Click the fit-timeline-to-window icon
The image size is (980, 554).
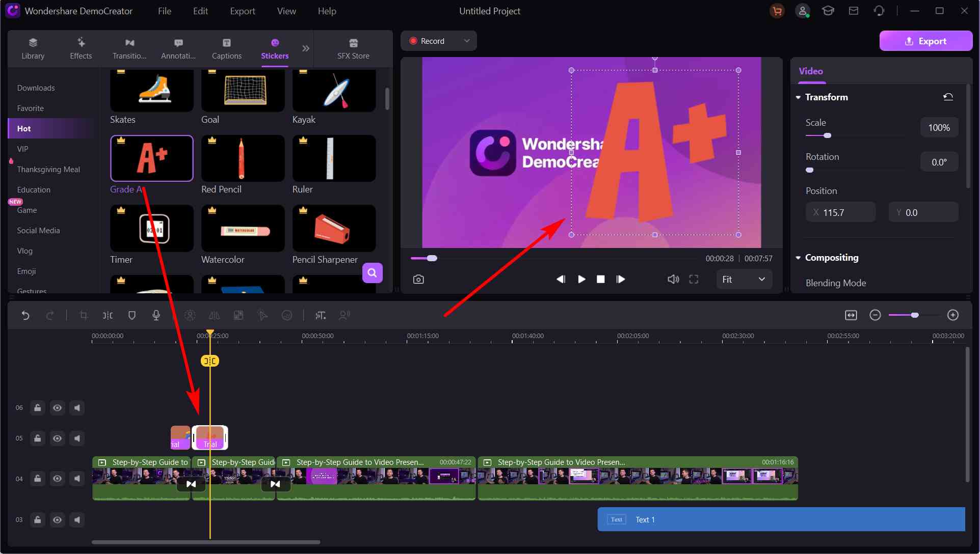[x=851, y=316]
